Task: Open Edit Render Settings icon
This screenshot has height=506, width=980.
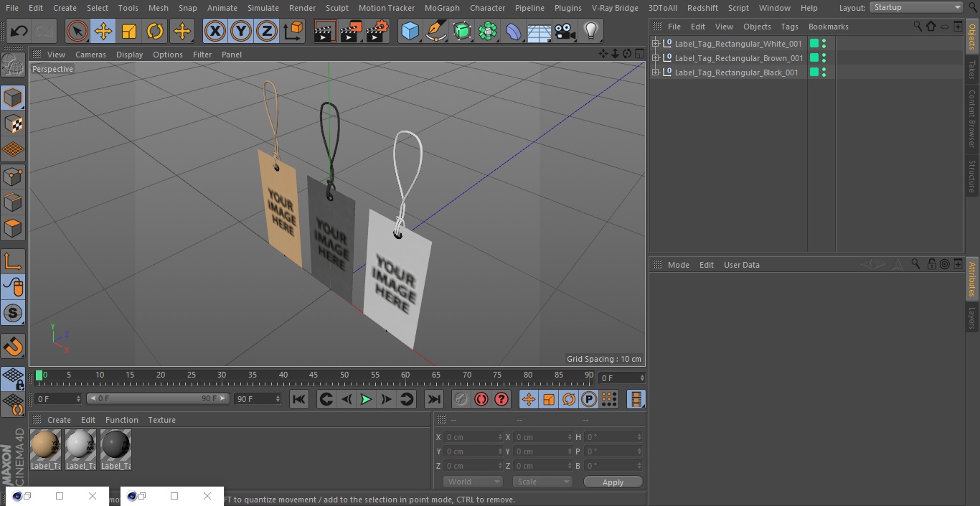Action: tap(377, 31)
